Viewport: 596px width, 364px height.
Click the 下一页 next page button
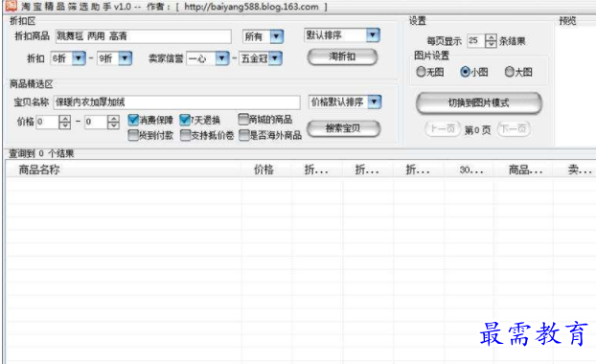(x=514, y=128)
